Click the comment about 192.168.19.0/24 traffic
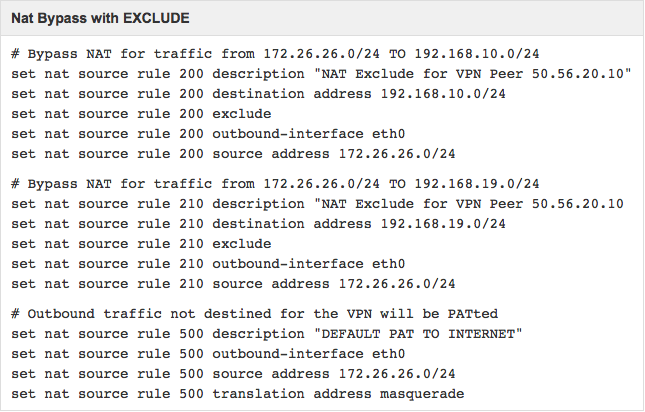Screen dimensions: 645x412 point(275,184)
